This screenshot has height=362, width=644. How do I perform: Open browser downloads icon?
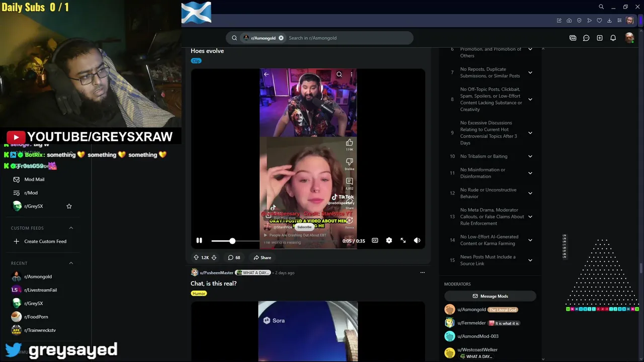coord(609,21)
